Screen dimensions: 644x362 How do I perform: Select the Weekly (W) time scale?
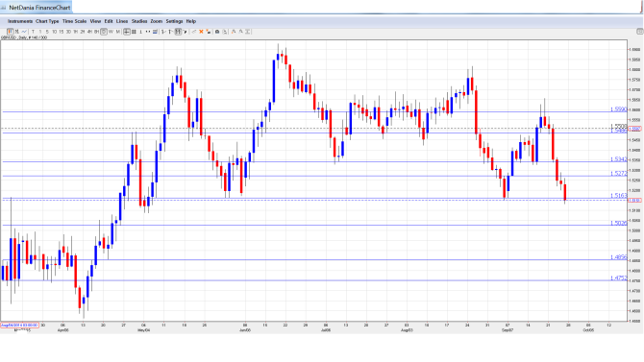pyautogui.click(x=111, y=32)
